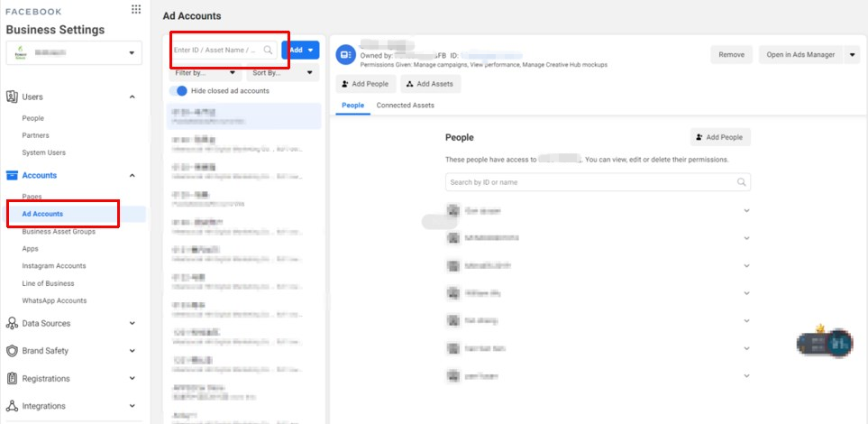Open the Filter by dropdown
Image resolution: width=868 pixels, height=424 pixels.
tap(205, 73)
